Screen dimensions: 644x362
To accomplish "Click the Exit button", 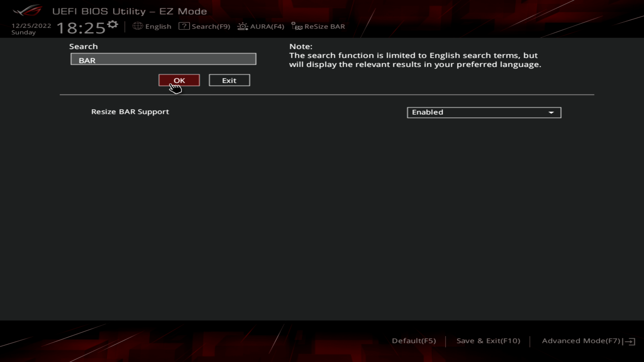I will 229,80.
